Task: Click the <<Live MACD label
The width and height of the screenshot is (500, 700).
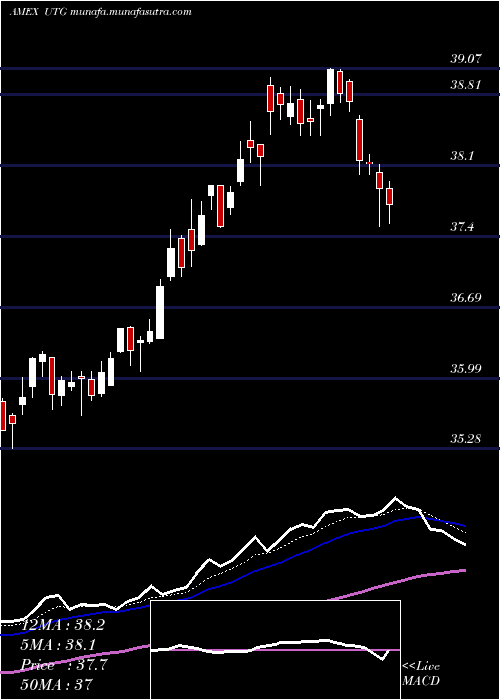Action: [x=421, y=674]
